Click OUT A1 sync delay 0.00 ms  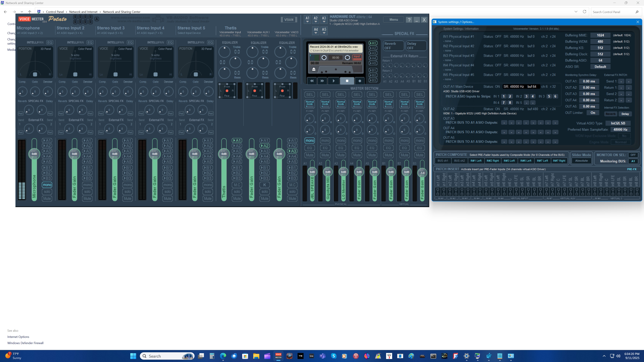(x=589, y=81)
